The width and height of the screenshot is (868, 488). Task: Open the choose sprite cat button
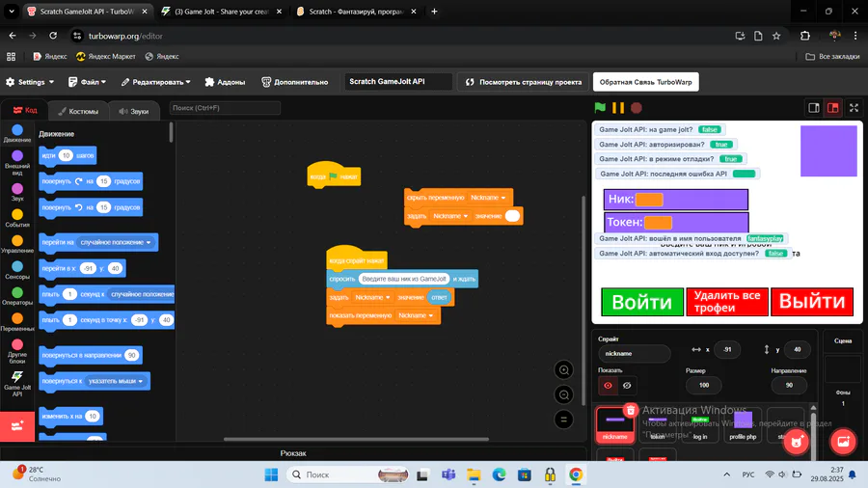(796, 442)
